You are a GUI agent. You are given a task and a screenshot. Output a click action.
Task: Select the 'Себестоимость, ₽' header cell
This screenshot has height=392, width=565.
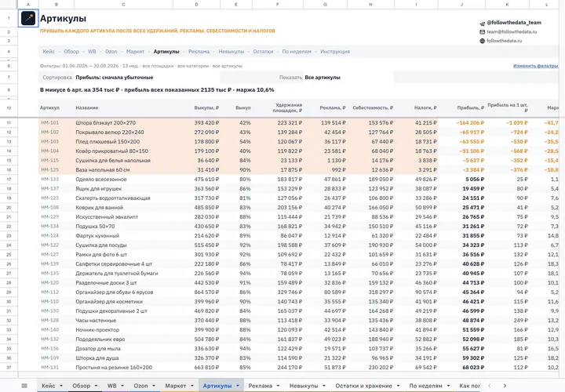(370, 107)
